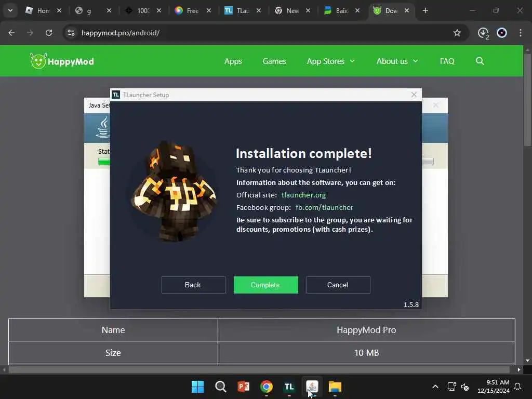Open Windows taskbar search

pos(220,387)
